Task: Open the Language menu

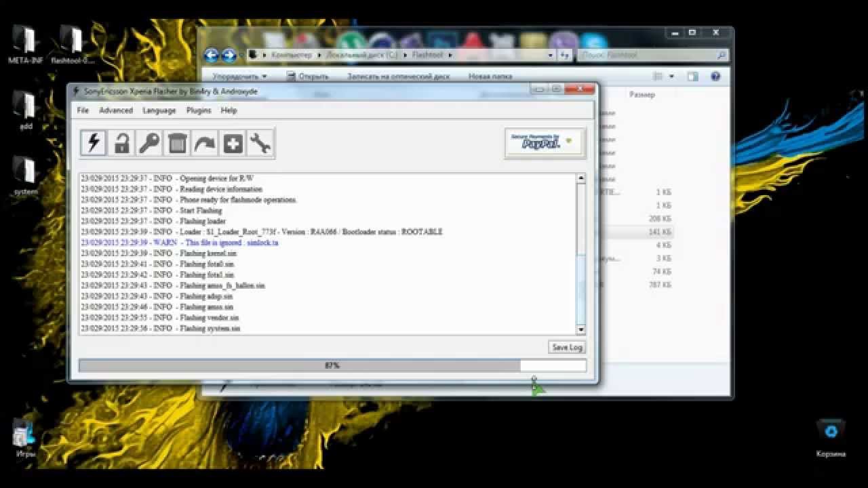Action: click(159, 110)
